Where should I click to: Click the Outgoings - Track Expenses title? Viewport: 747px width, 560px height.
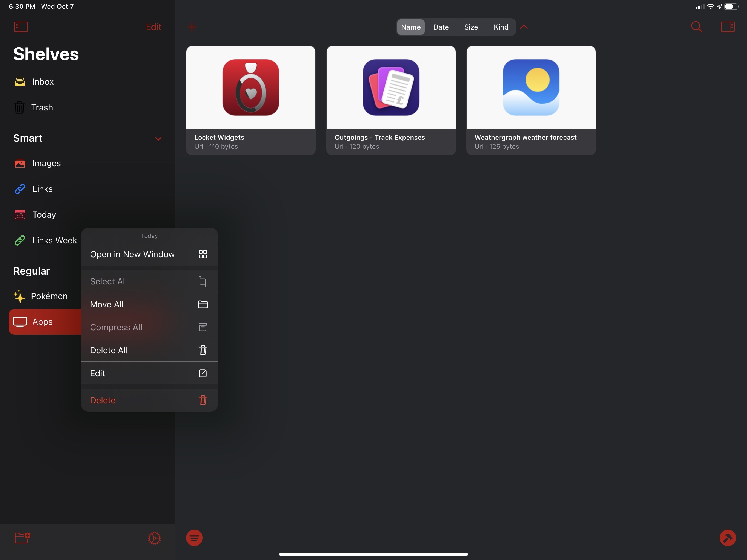coord(380,138)
